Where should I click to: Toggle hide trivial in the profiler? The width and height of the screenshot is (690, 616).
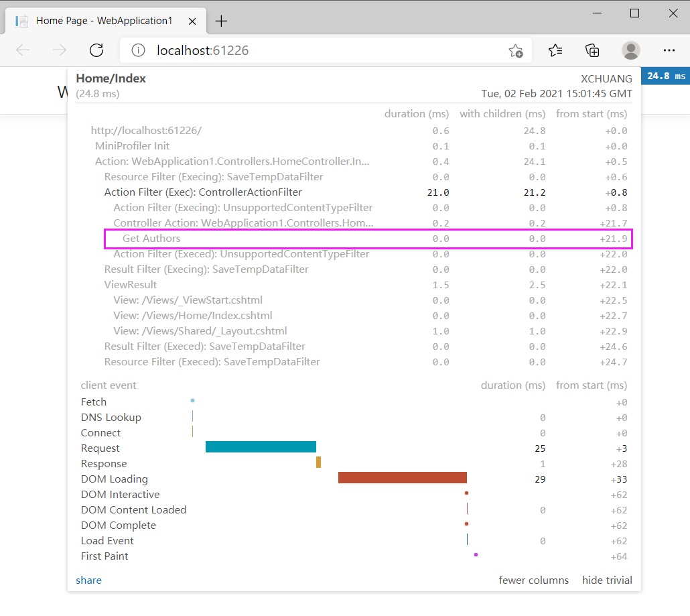[x=606, y=580]
